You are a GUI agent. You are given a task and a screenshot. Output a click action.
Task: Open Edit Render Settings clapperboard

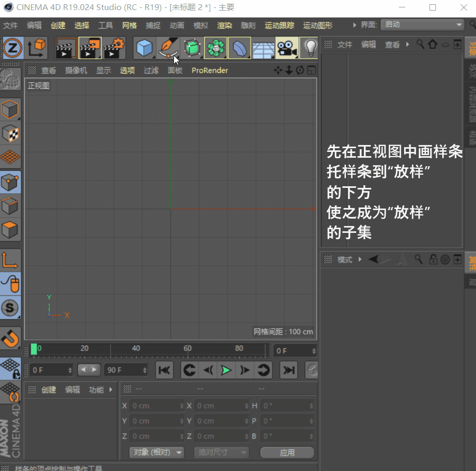pos(114,48)
